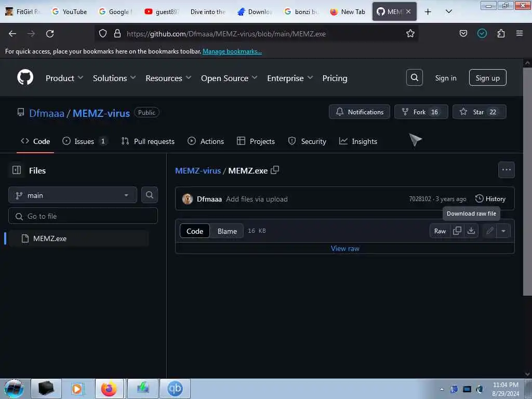The height and width of the screenshot is (399, 532).
Task: Open the edit options dropdown arrow
Action: (x=503, y=231)
